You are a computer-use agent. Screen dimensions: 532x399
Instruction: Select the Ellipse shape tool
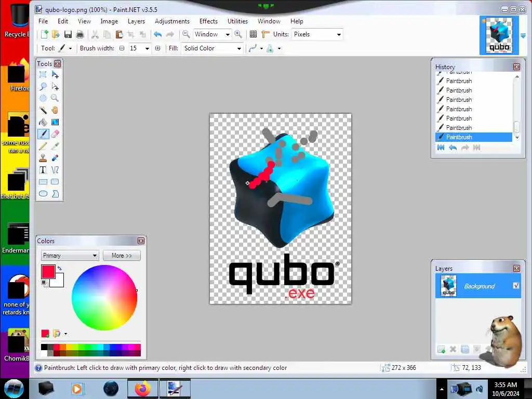coord(43,194)
